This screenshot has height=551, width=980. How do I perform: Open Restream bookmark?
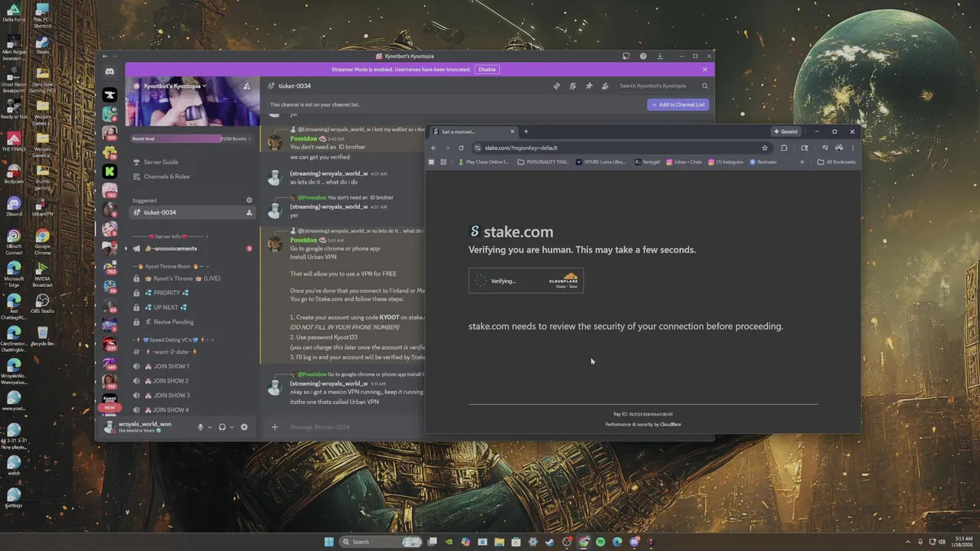point(763,162)
